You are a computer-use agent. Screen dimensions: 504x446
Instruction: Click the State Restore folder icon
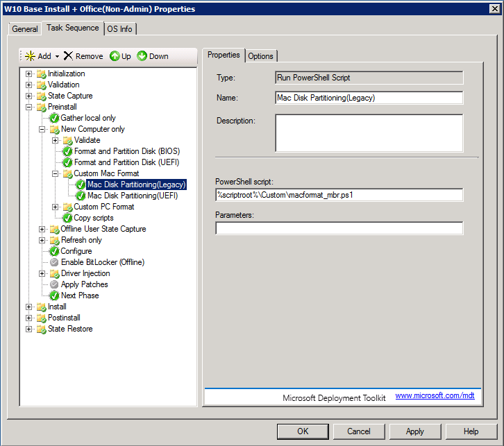click(42, 329)
